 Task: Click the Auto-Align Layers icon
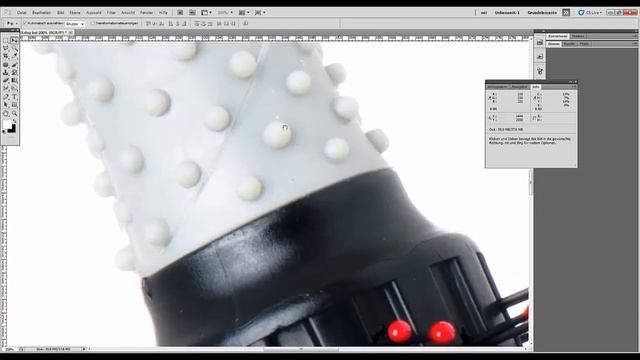click(245, 24)
